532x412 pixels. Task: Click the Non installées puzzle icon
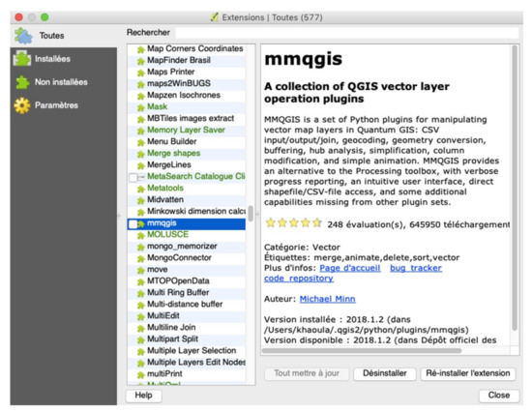point(22,82)
